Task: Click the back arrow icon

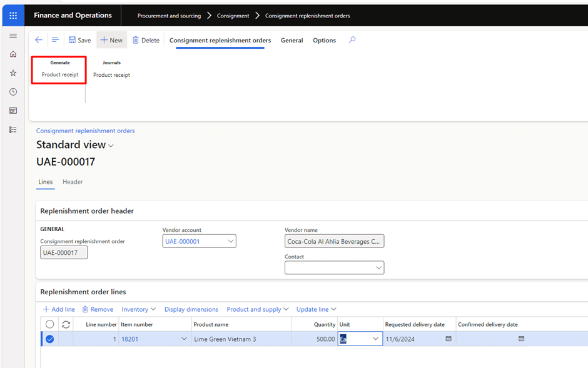Action: point(39,40)
